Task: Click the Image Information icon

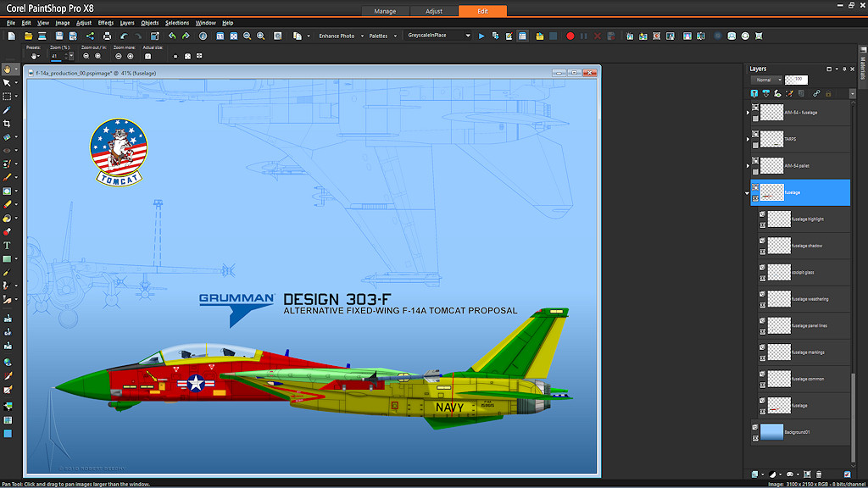Action: [203, 36]
